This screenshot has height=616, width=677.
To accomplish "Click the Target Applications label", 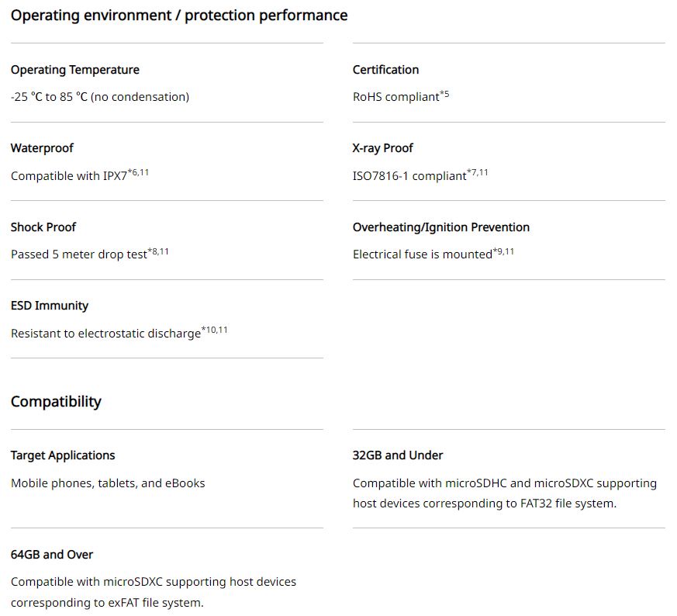I will click(63, 455).
